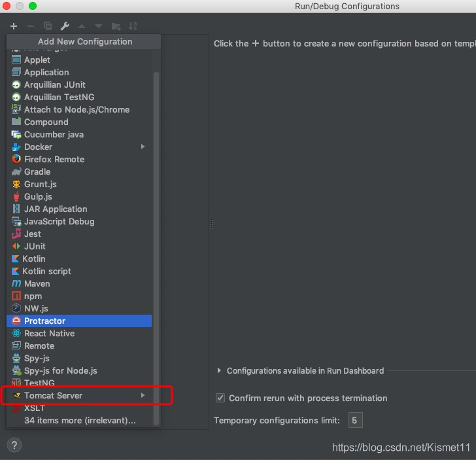Select the highlighted Protractor entry

point(79,321)
